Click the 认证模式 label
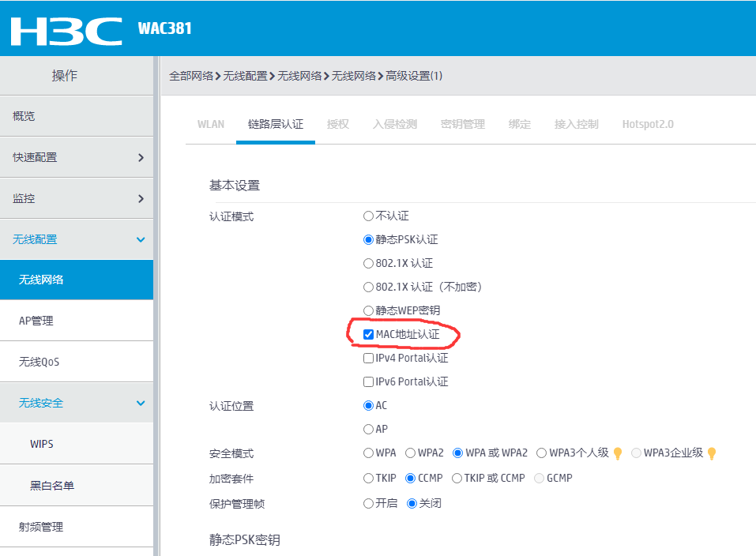 [231, 217]
